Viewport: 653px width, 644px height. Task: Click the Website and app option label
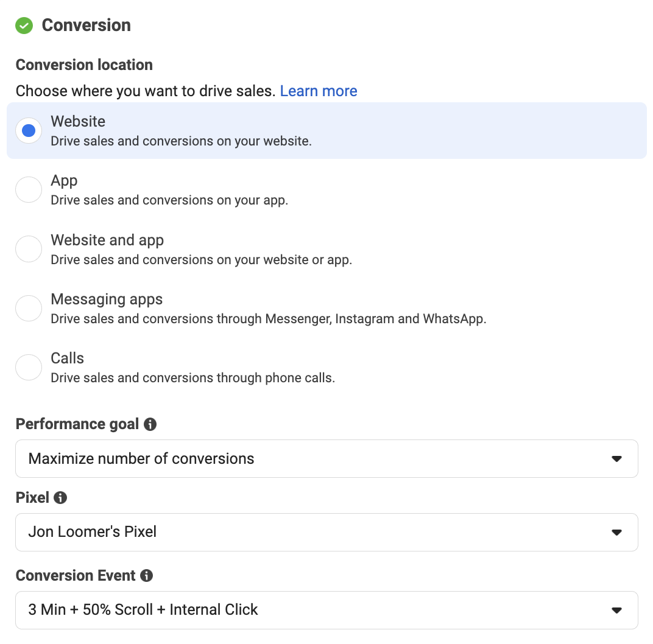[x=107, y=240]
